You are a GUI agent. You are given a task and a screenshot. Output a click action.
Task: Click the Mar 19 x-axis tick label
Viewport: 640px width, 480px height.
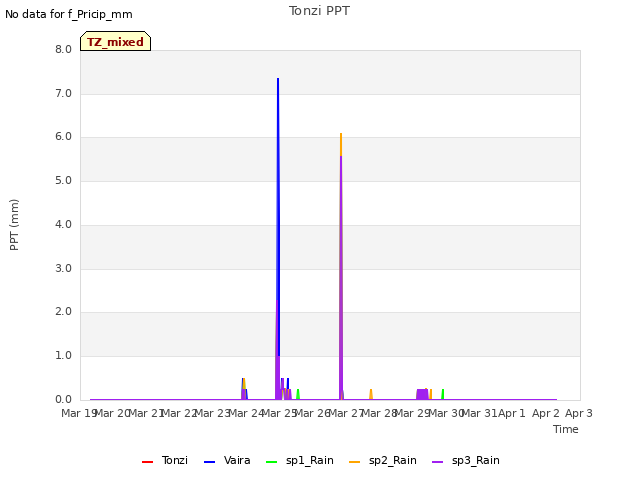click(78, 413)
